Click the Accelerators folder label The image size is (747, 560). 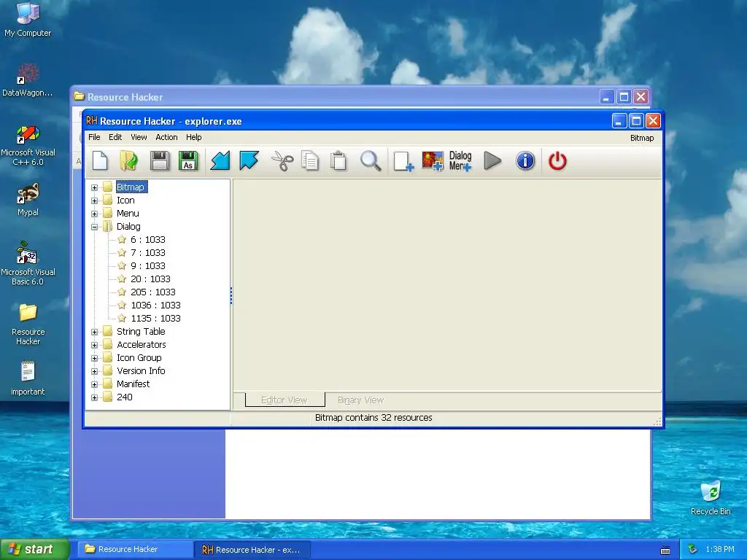click(x=141, y=345)
